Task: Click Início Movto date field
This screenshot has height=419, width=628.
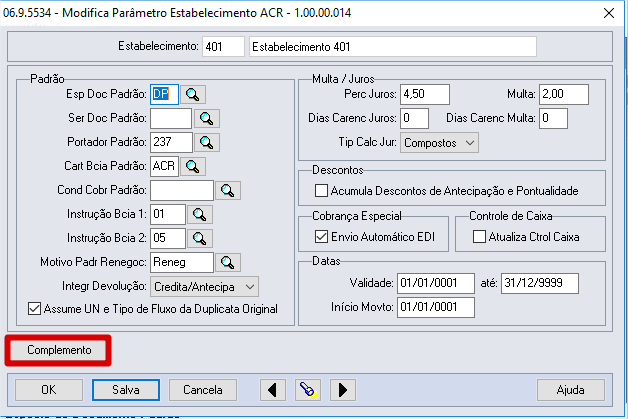Action: pyautogui.click(x=436, y=307)
